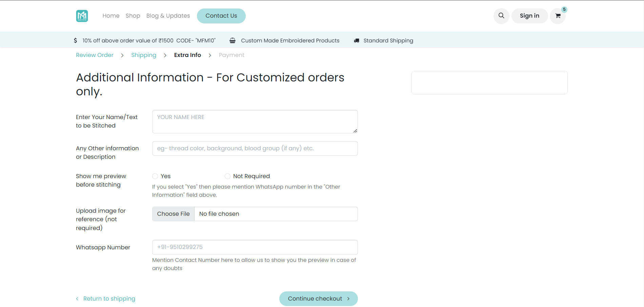
Task: Click the Contact Us button
Action: [221, 16]
